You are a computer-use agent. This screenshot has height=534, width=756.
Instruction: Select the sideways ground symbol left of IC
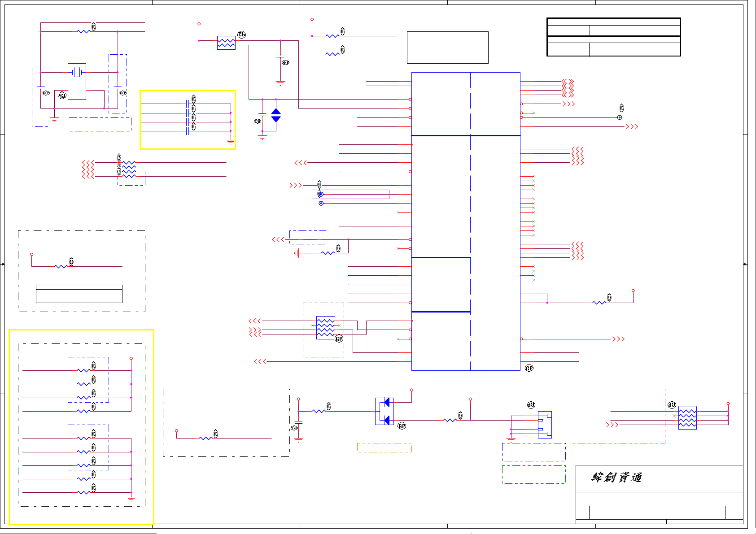pos(297,253)
